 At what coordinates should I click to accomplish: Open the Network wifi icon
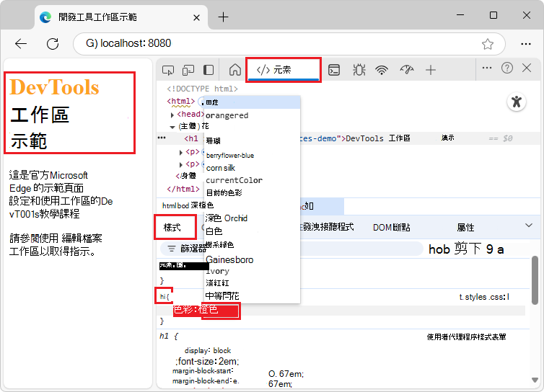coord(382,70)
